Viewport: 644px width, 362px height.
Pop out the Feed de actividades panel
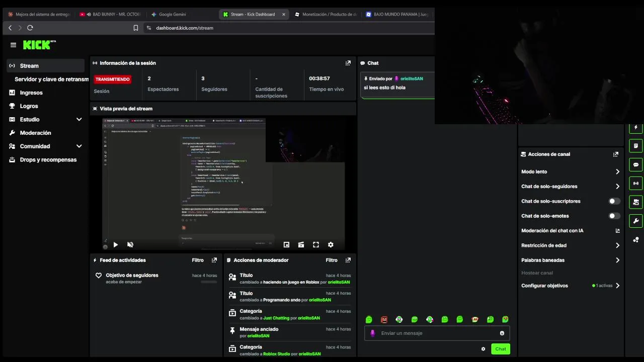click(214, 260)
